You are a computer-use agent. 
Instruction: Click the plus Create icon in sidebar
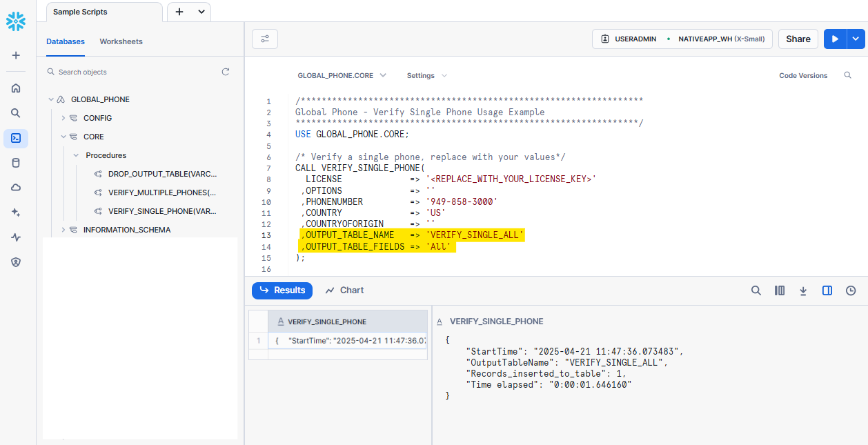point(16,55)
